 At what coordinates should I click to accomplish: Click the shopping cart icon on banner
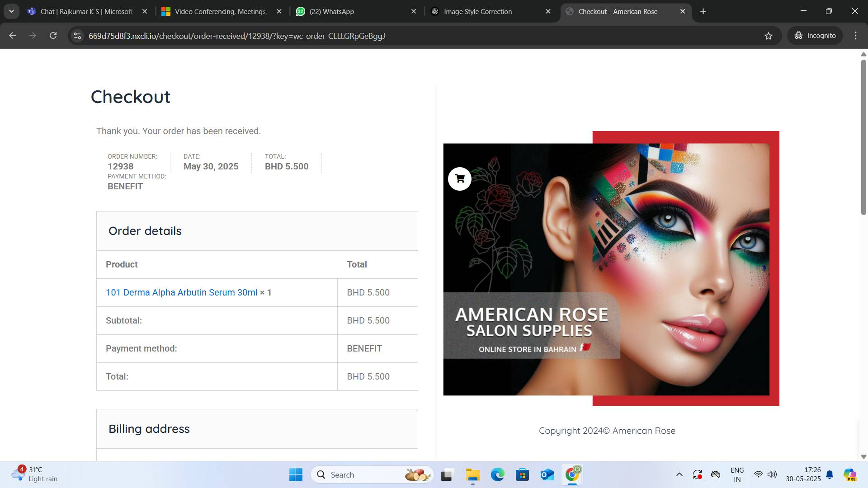(x=459, y=179)
